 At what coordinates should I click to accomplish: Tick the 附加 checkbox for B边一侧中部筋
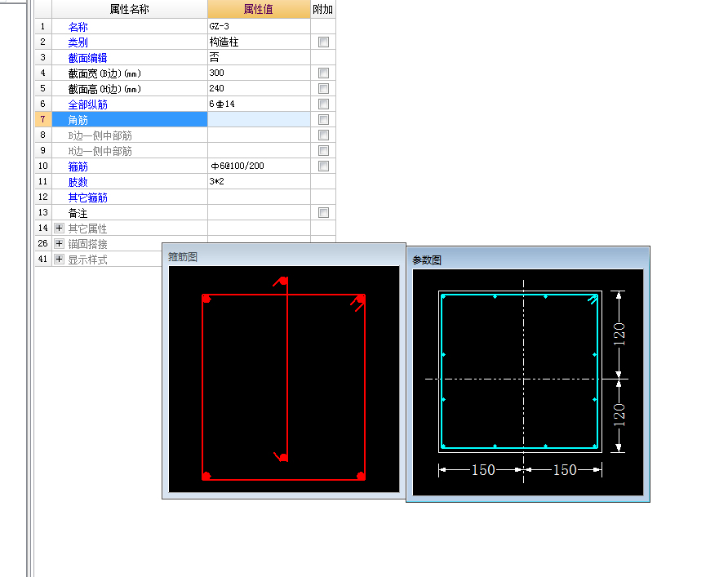[324, 135]
